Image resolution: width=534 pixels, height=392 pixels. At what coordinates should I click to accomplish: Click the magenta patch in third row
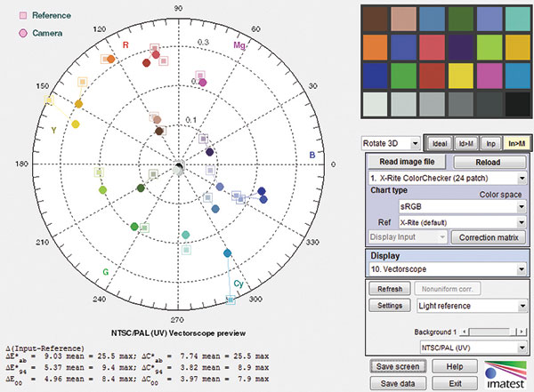tap(489, 76)
